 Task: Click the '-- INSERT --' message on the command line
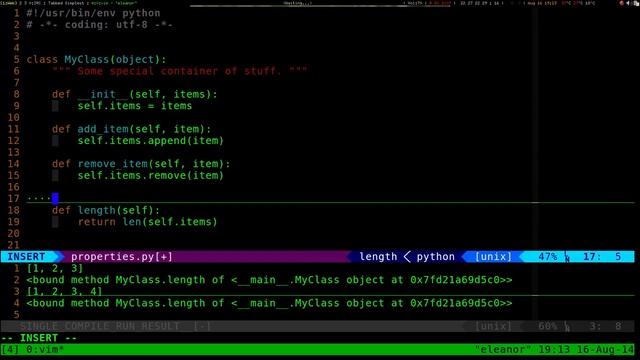pyautogui.click(x=39, y=338)
